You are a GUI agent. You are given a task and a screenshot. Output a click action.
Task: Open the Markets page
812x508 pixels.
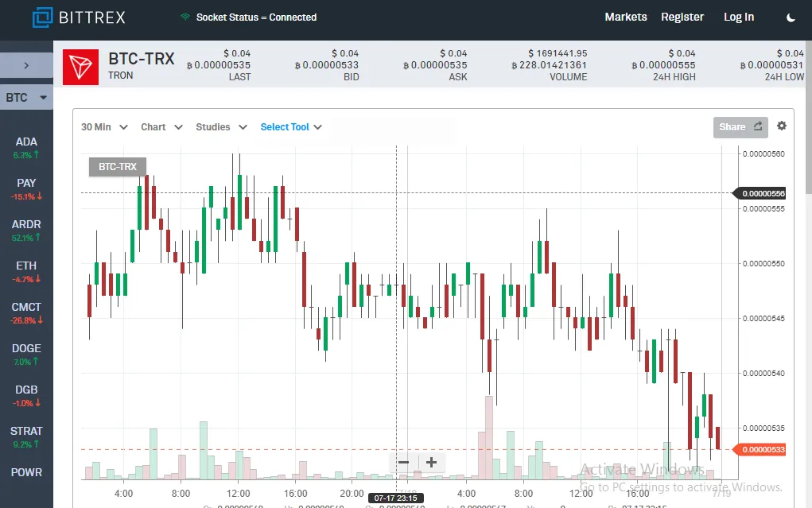[626, 17]
